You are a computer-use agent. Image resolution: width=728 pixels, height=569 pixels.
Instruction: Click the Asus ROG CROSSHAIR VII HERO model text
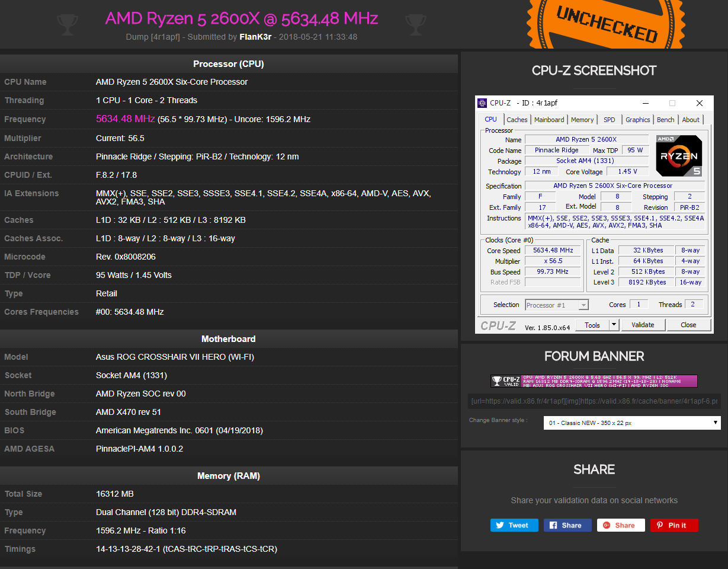pyautogui.click(x=175, y=357)
